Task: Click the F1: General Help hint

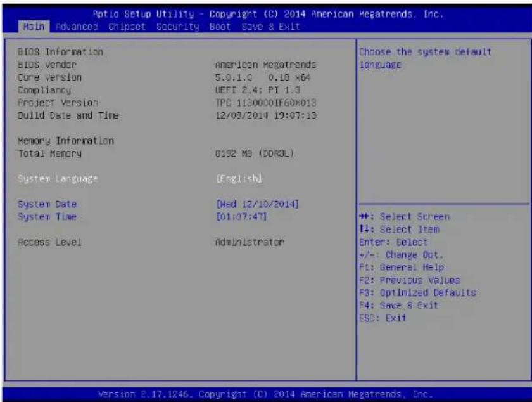Action: click(x=402, y=268)
